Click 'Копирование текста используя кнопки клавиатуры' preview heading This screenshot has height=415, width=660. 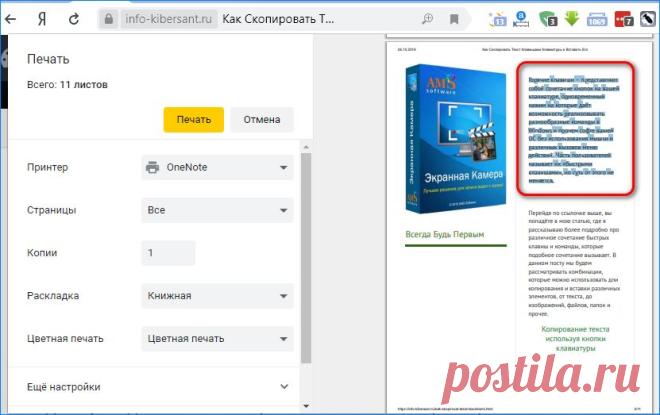click(575, 338)
